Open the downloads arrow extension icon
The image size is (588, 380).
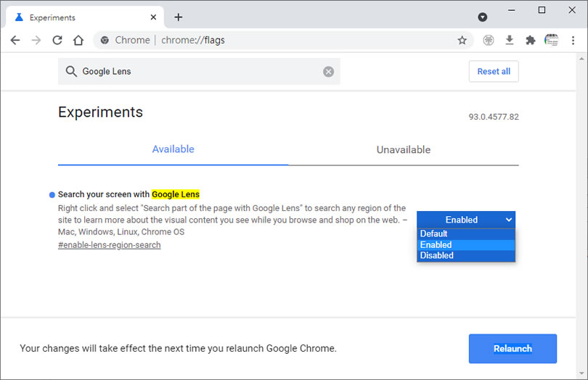pyautogui.click(x=510, y=40)
